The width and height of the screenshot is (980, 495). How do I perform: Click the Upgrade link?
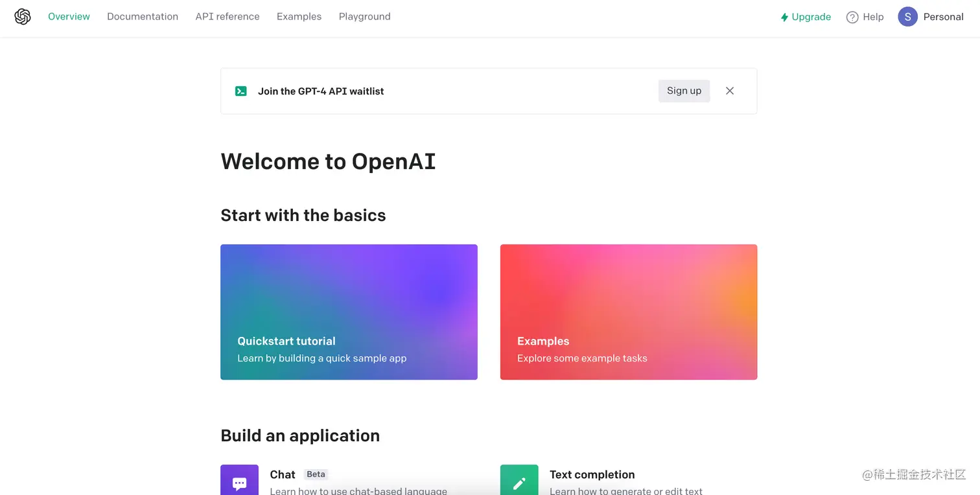(806, 17)
